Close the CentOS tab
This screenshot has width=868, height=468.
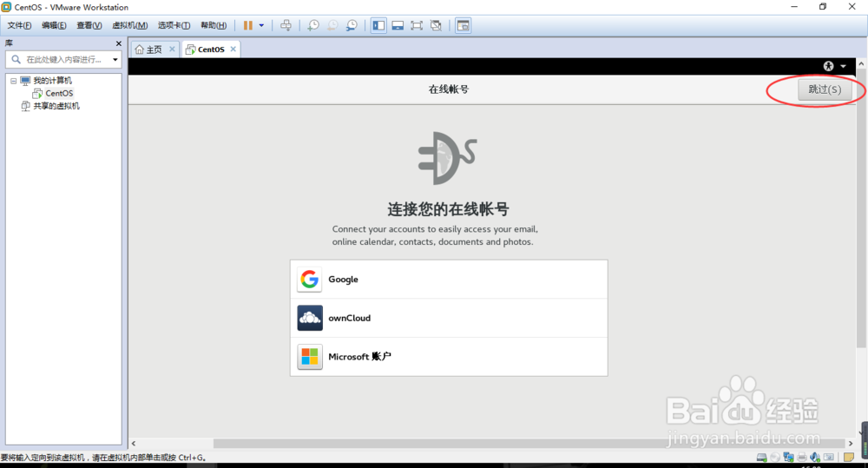click(x=233, y=49)
